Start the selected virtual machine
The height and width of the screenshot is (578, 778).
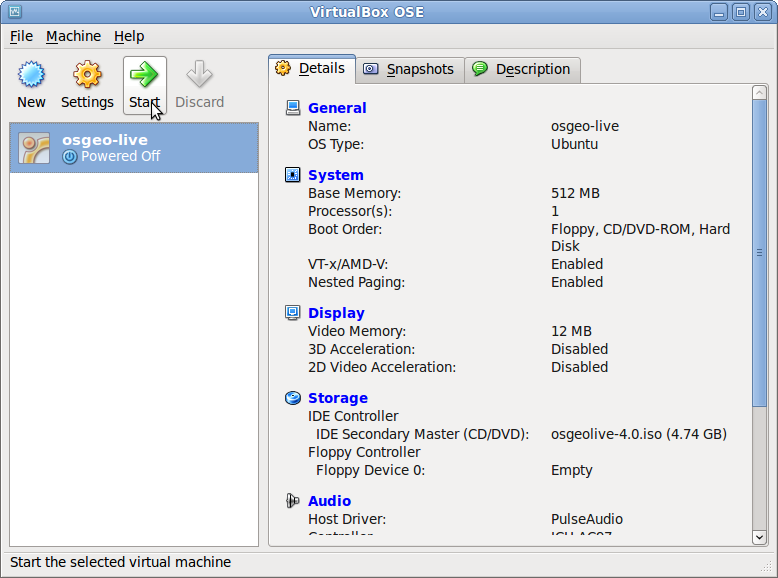[144, 75]
